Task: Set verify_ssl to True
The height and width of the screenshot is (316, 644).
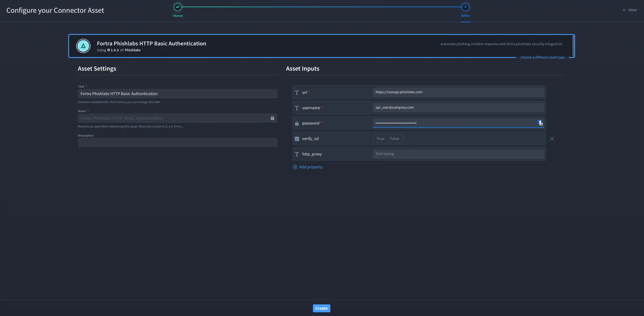Action: [380, 138]
